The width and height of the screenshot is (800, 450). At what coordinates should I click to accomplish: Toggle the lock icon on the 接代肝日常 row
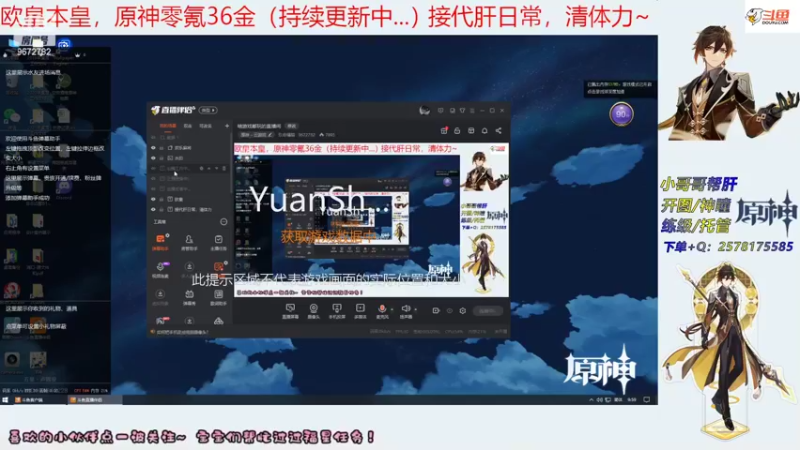[161, 209]
